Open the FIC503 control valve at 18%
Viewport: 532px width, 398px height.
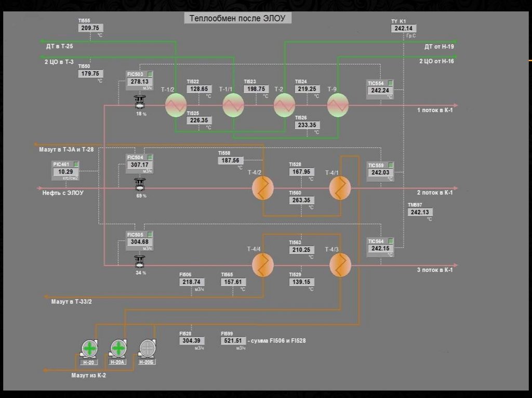pyautogui.click(x=139, y=102)
